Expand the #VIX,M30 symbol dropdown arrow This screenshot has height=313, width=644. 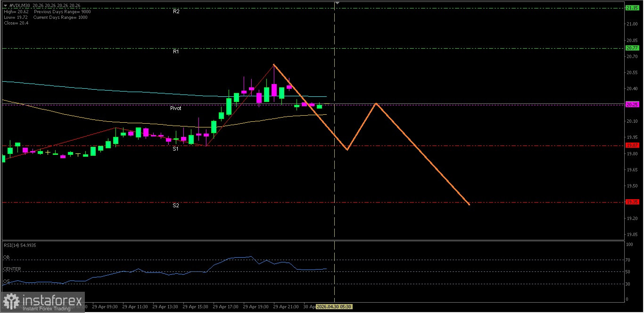point(5,6)
